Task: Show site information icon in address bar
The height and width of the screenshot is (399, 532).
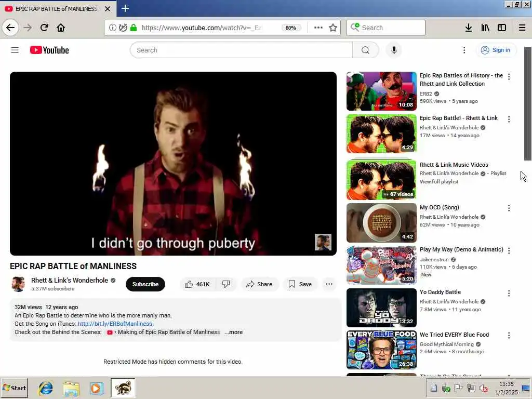Action: 112,28
